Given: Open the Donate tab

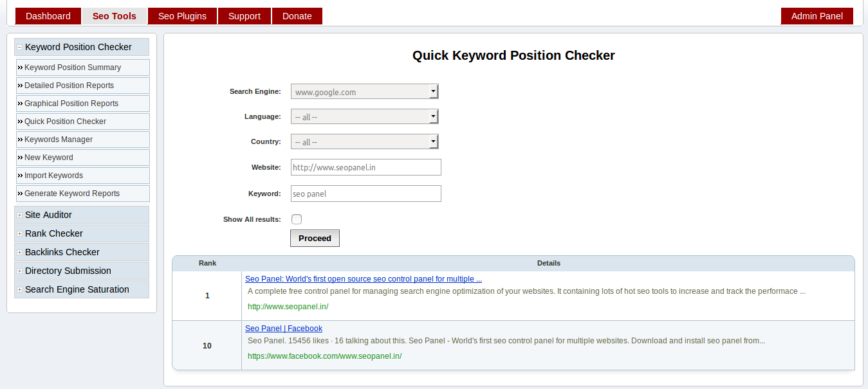Looking at the screenshot, I should (x=297, y=16).
